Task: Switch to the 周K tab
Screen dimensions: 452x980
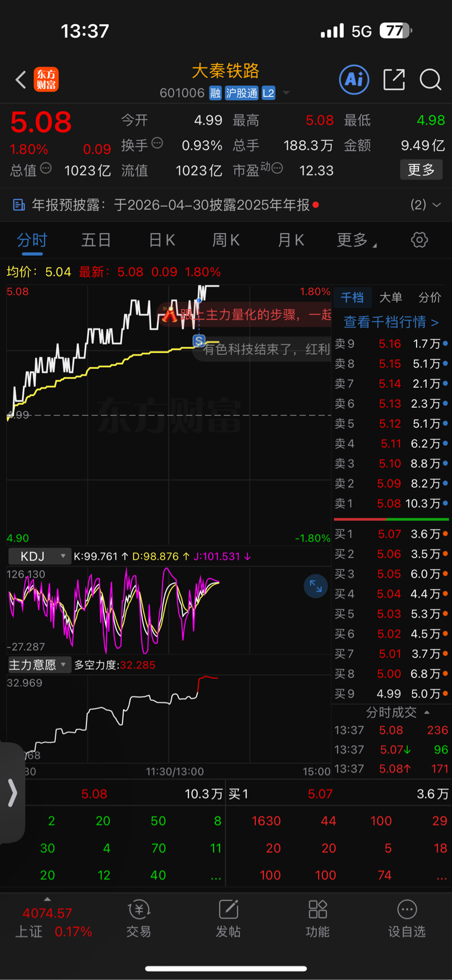Action: (x=225, y=240)
